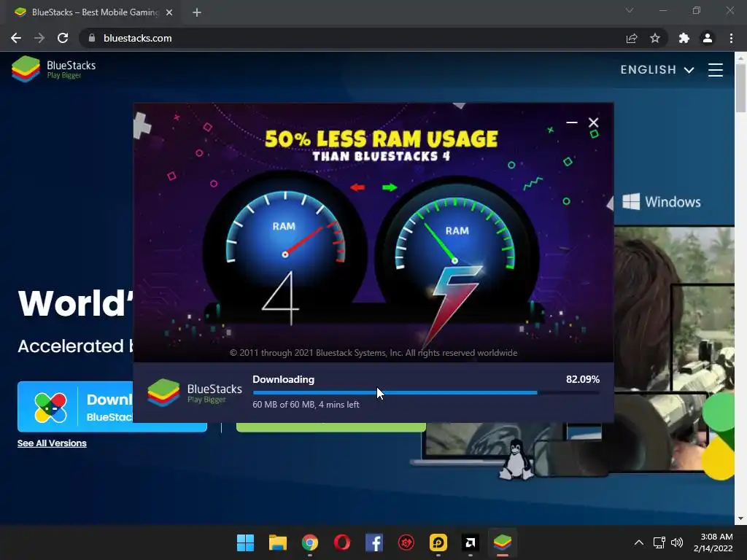The width and height of the screenshot is (747, 560).
Task: Open a new browser tab
Action: 197,12
